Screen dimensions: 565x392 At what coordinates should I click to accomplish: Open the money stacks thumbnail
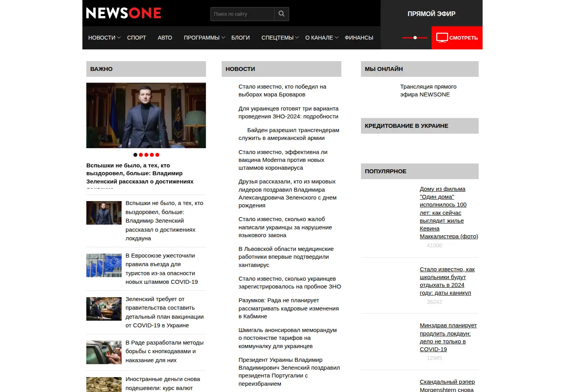(x=104, y=385)
